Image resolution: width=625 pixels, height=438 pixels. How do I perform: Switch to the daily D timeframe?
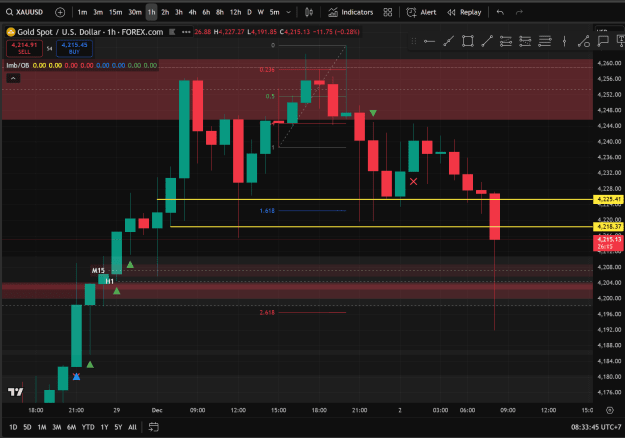point(249,12)
